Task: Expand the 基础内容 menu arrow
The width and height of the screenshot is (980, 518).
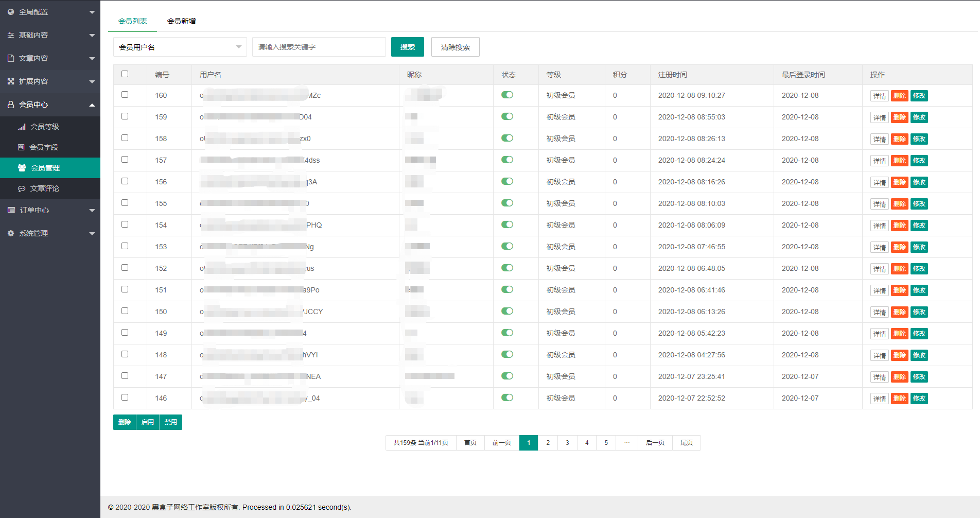Action: tap(92, 35)
